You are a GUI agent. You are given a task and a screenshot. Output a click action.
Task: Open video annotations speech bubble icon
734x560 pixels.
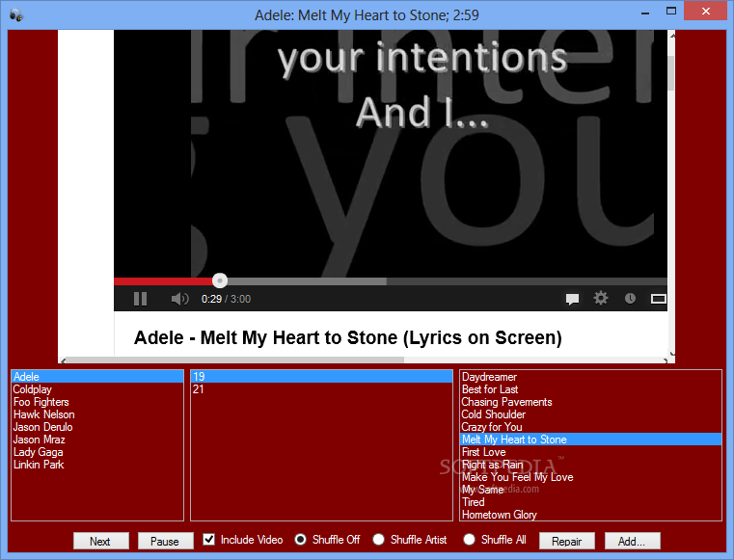pyautogui.click(x=572, y=299)
